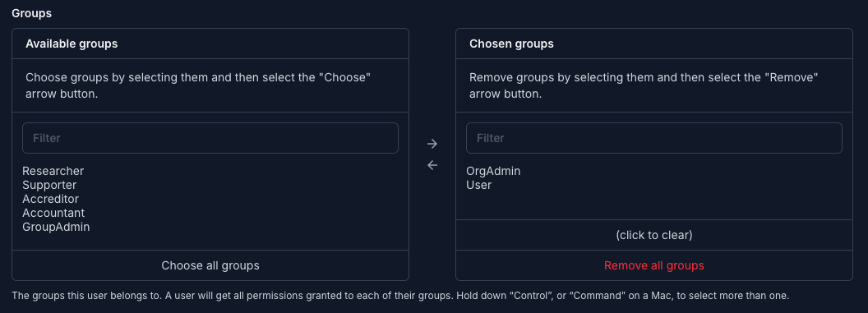Click Choose all groups
The image size is (868, 313).
[210, 265]
